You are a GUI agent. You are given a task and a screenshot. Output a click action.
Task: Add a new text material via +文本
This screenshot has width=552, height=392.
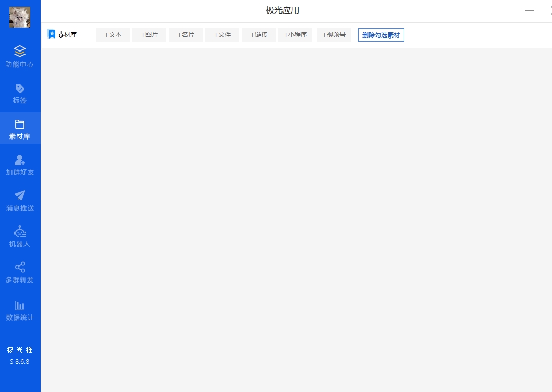(113, 35)
